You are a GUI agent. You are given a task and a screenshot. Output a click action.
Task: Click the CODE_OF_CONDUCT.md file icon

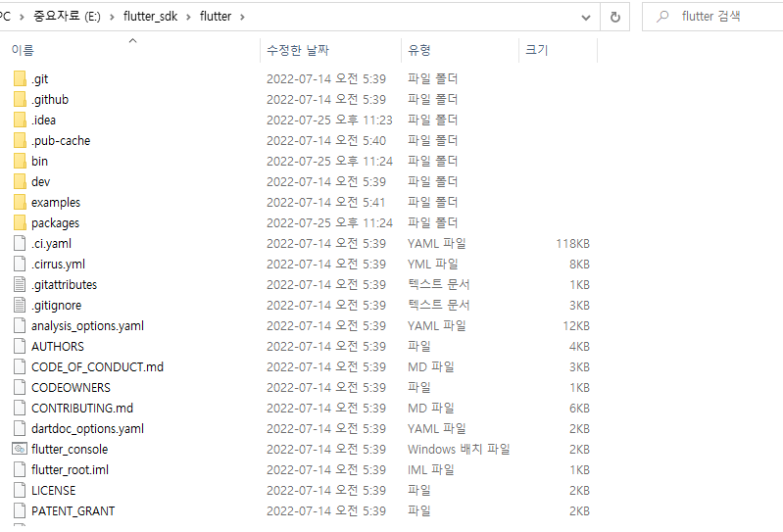pyautogui.click(x=20, y=366)
